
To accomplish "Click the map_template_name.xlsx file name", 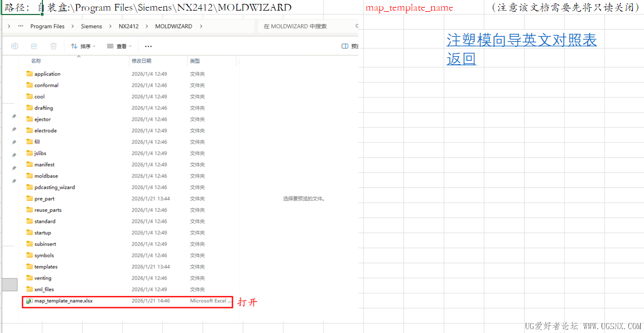I will click(64, 301).
